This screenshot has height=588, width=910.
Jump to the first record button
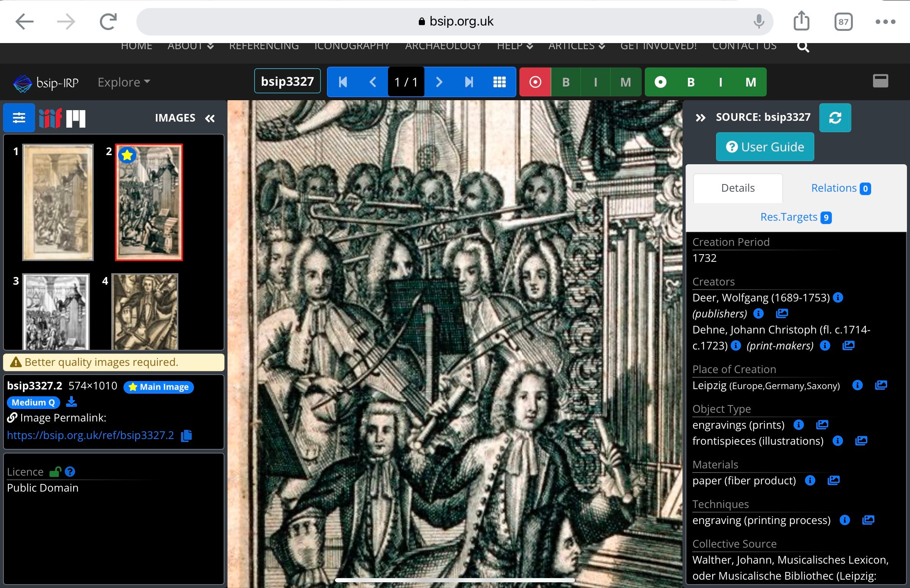[343, 82]
